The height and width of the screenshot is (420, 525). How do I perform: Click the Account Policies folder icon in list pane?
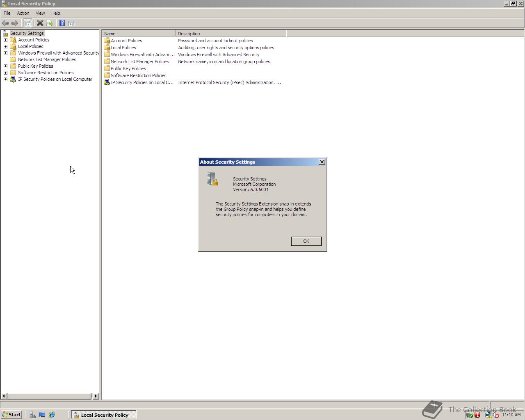click(107, 41)
